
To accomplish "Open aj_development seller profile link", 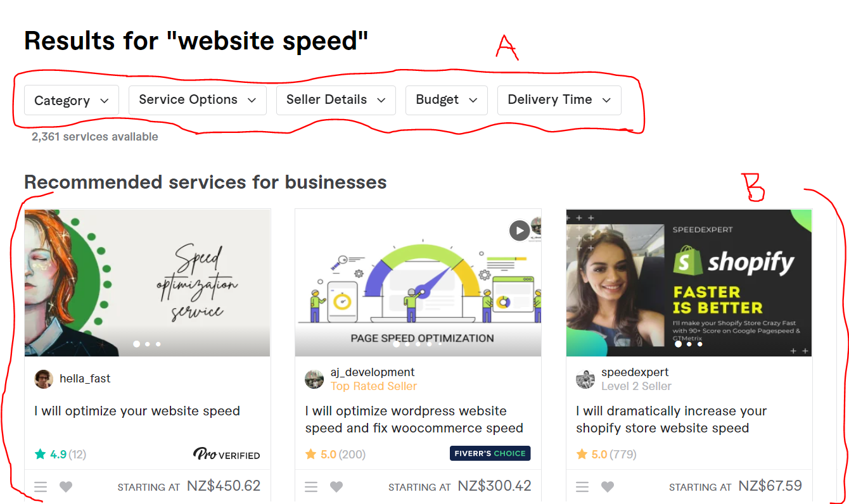I will (x=373, y=372).
